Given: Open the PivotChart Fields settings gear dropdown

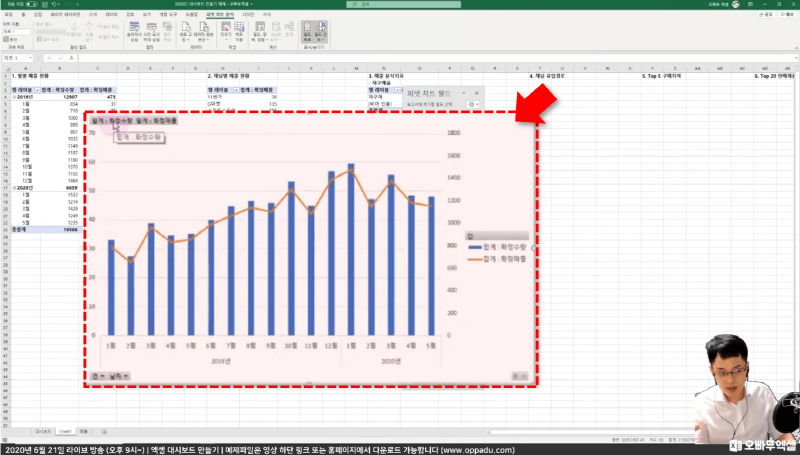Looking at the screenshot, I should [473, 104].
